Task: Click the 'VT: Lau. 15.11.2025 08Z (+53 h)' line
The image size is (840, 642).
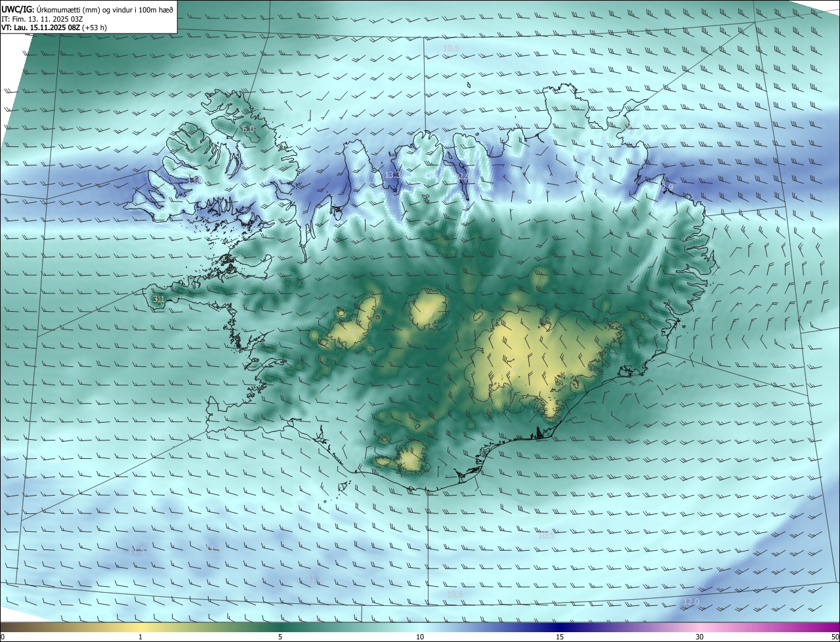Action: coord(54,28)
